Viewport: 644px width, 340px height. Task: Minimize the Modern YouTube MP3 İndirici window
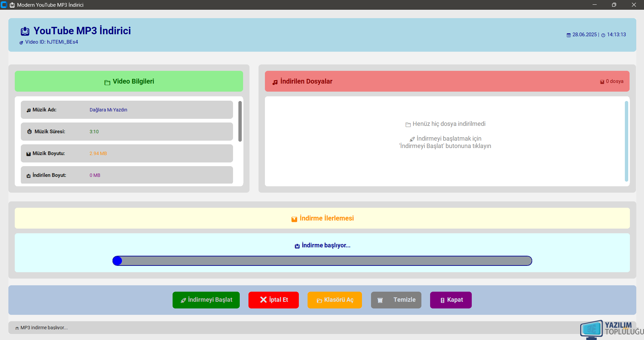click(595, 5)
